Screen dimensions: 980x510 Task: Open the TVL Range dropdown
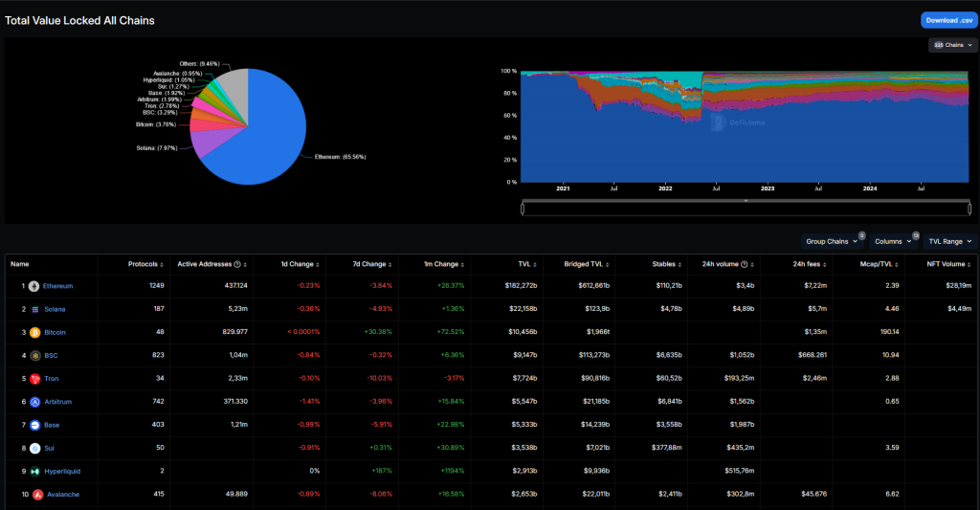click(x=950, y=241)
